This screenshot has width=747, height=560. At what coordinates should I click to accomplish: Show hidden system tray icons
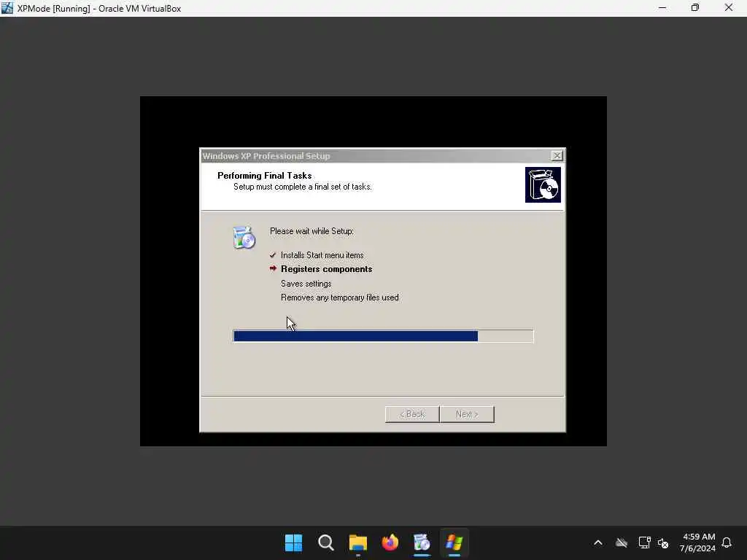[x=598, y=542]
